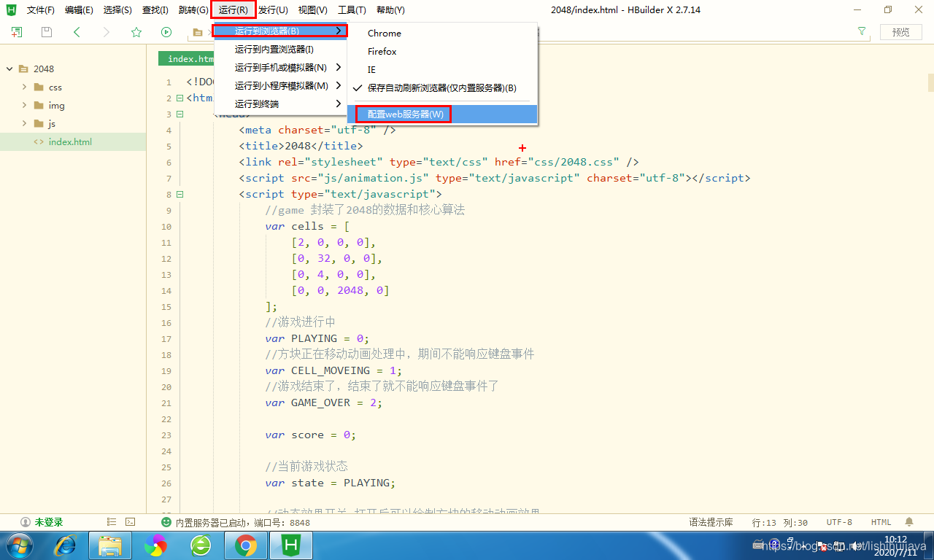Screen dimensions: 934x560
Task: Open the 选择(S) menu
Action: (117, 10)
